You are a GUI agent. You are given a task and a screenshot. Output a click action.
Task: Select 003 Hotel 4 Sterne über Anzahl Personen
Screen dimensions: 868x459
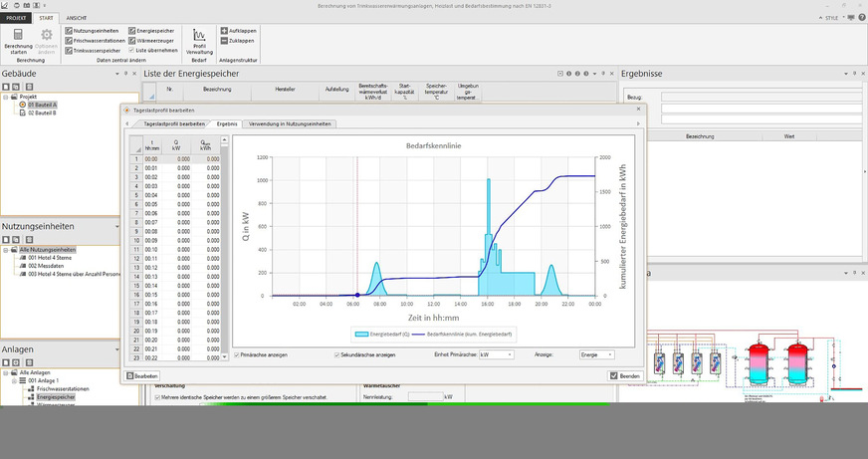tap(75, 274)
